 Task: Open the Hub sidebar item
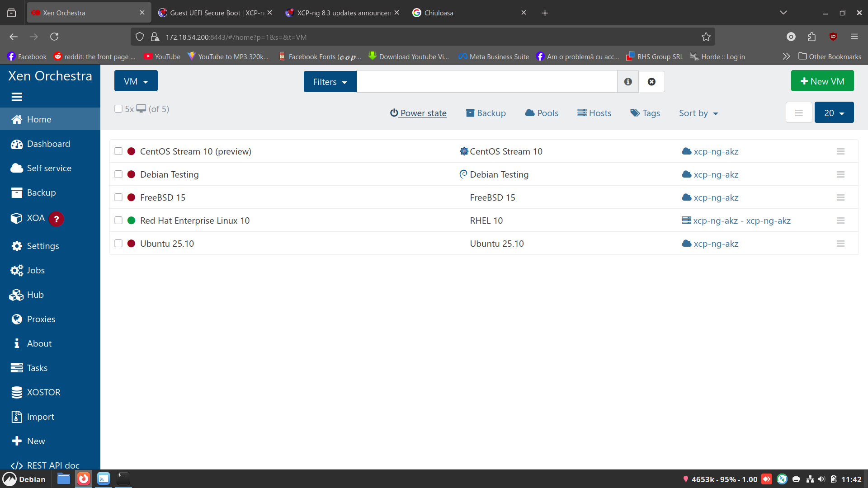pyautogui.click(x=35, y=295)
